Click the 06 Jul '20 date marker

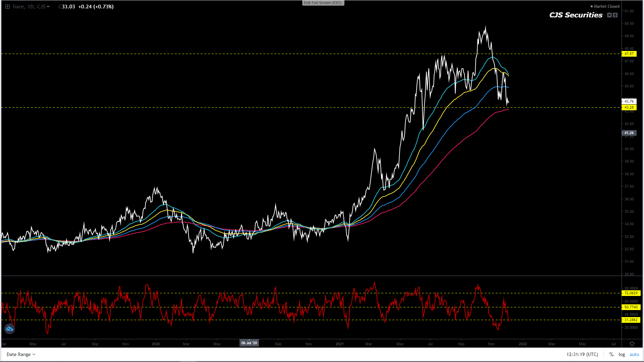coord(249,343)
